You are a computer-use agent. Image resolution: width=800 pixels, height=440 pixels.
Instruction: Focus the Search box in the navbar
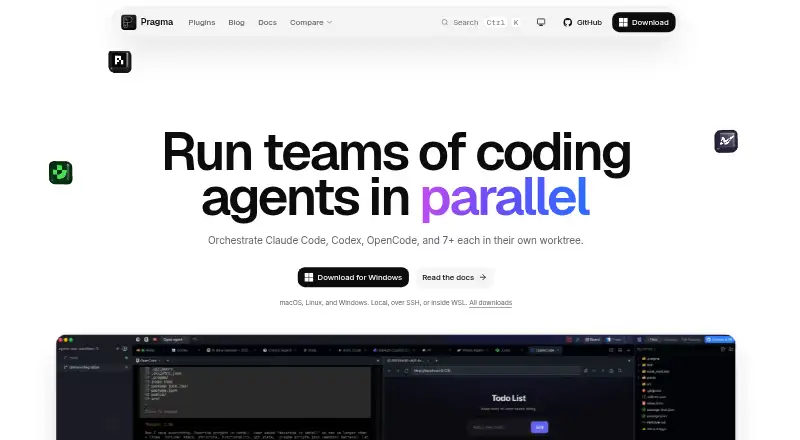tap(481, 22)
